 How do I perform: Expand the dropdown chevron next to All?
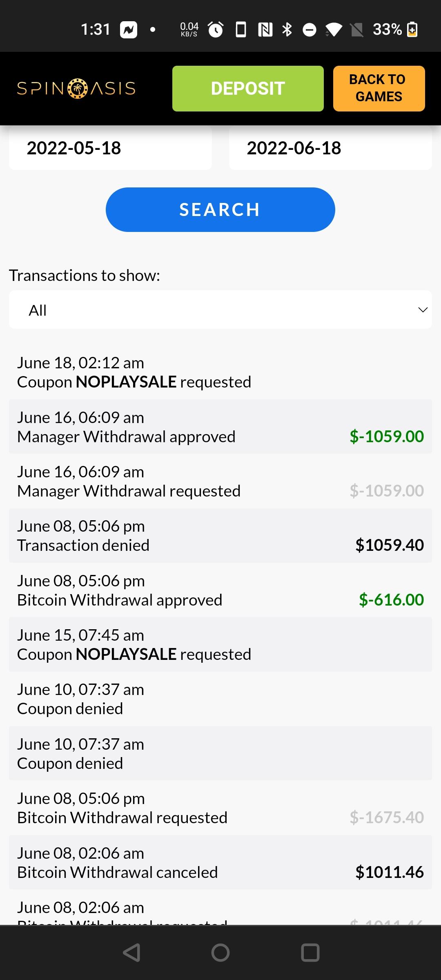coord(423,310)
